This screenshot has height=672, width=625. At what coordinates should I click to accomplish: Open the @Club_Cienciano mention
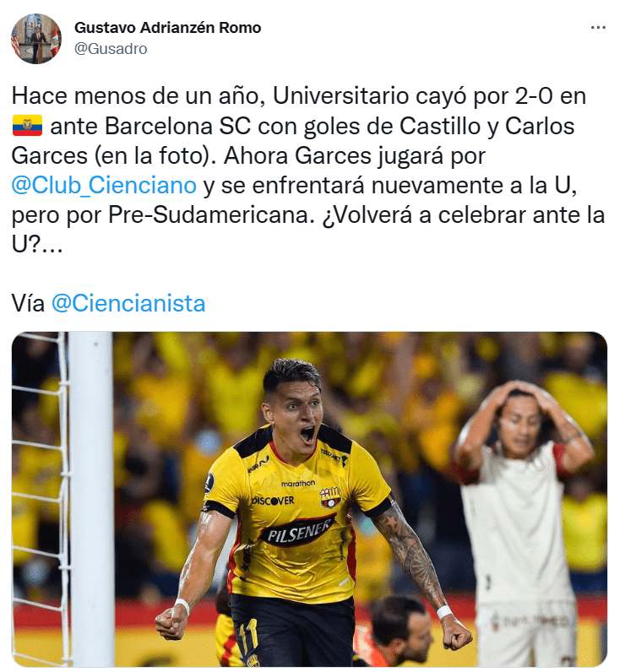(x=104, y=185)
